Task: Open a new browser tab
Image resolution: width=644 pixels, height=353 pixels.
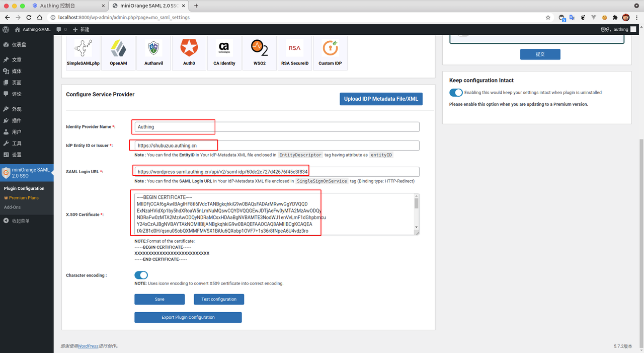Action: pyautogui.click(x=196, y=6)
